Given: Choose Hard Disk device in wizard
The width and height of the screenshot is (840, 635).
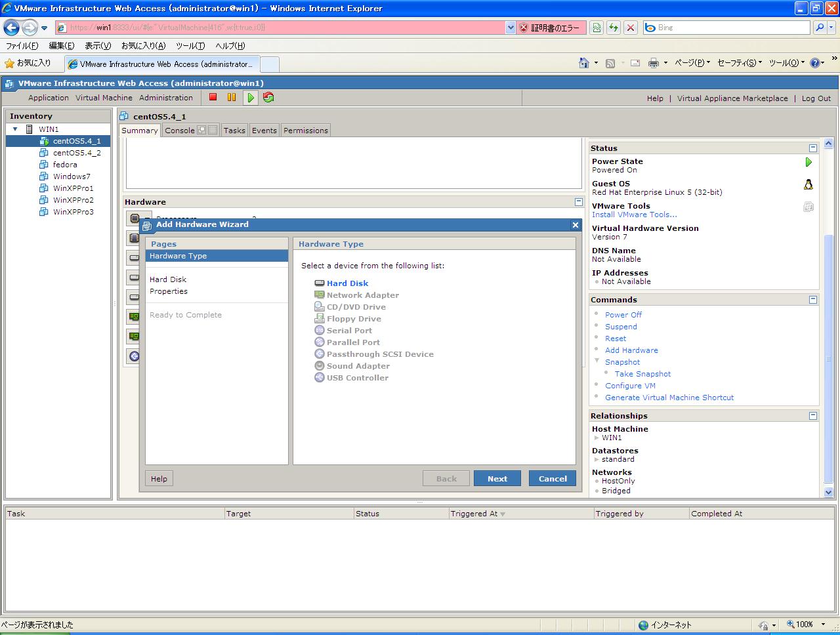Looking at the screenshot, I should point(347,283).
